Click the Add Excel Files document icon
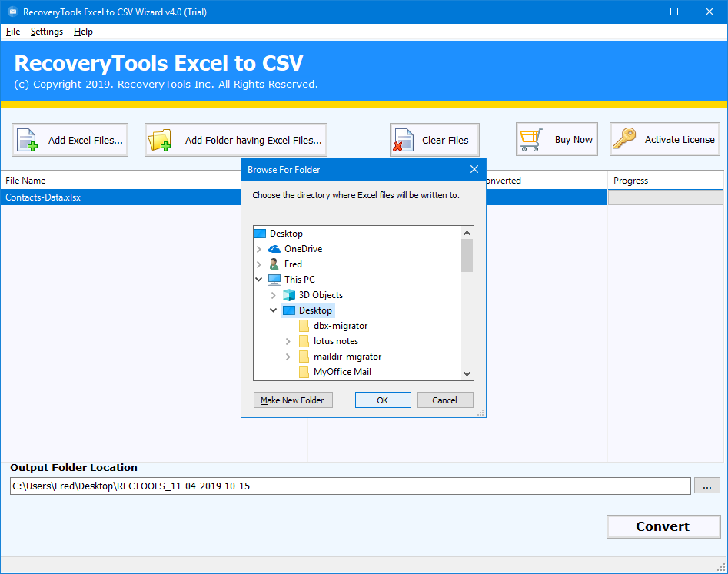The image size is (728, 574). 28,140
